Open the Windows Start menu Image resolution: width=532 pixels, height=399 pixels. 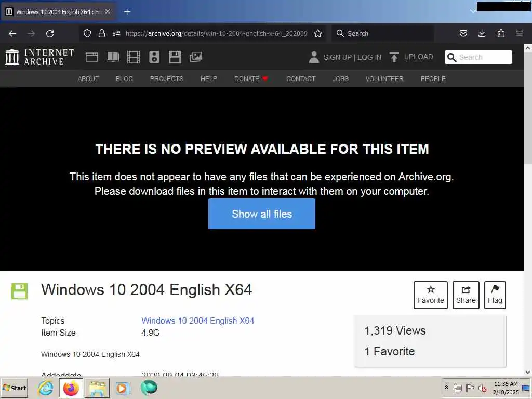[14, 388]
